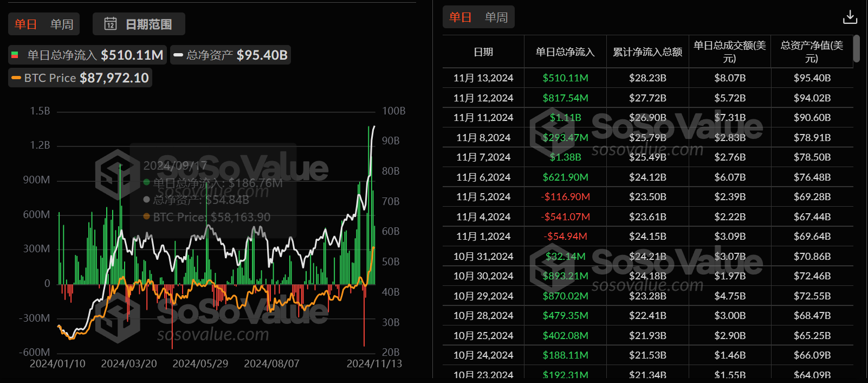Image resolution: width=868 pixels, height=383 pixels.
Task: Click the calendar icon in 日期范围 button
Action: click(x=111, y=24)
